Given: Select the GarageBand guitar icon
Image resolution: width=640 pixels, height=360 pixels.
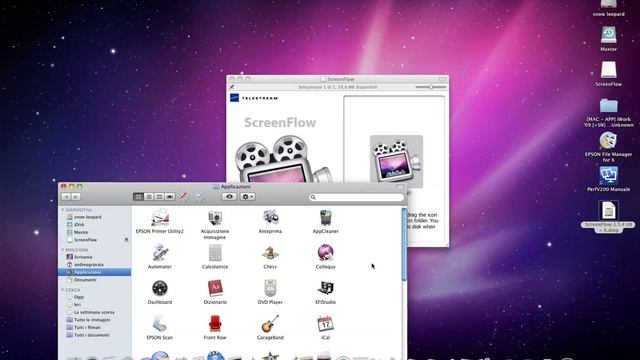Looking at the screenshot, I should [270, 324].
